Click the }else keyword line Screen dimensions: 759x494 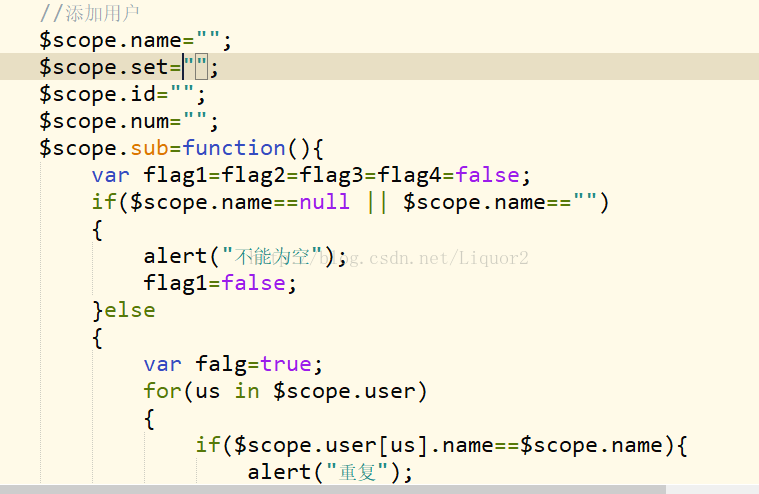[124, 310]
